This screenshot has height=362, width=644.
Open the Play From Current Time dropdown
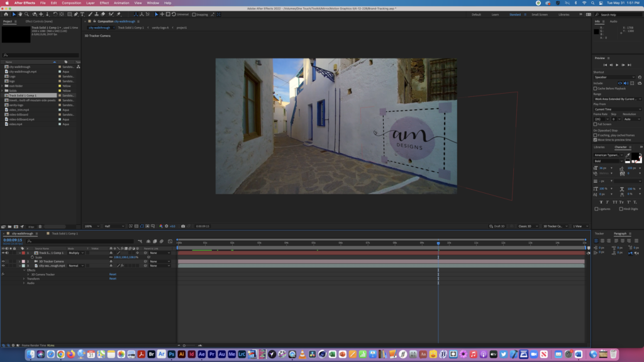[618, 109]
